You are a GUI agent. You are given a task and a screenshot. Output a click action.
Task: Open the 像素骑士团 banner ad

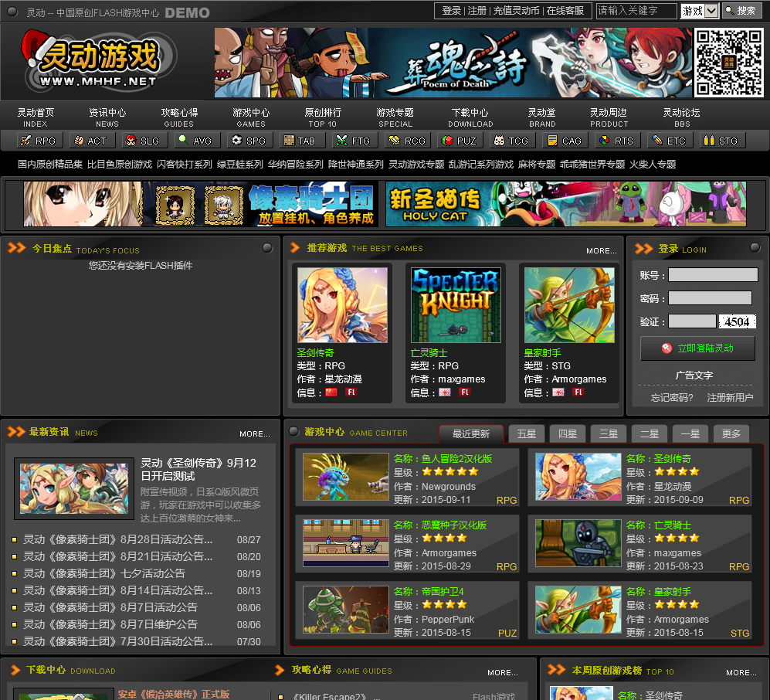(x=201, y=204)
